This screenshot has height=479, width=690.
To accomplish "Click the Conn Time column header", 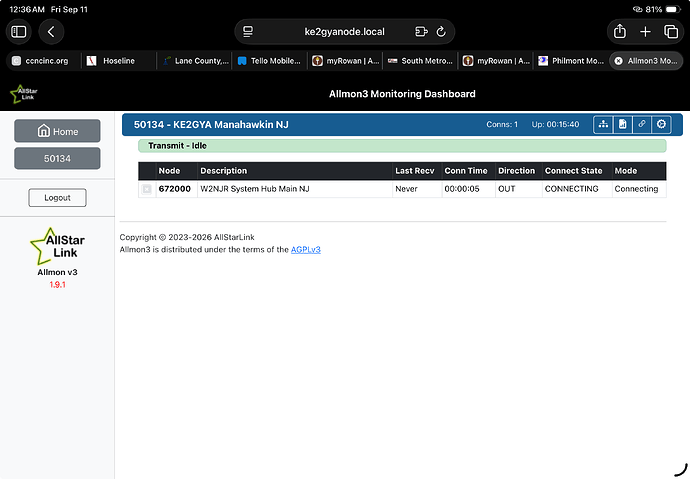I will point(466,171).
